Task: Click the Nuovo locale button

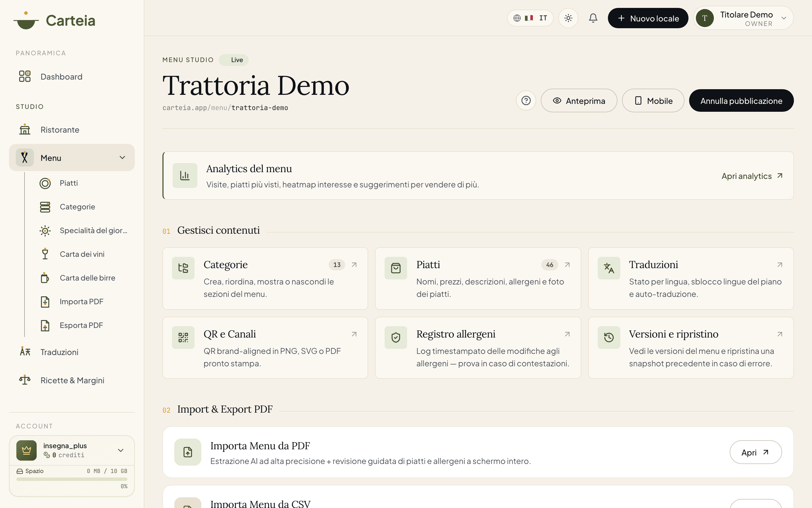Action: (x=648, y=18)
